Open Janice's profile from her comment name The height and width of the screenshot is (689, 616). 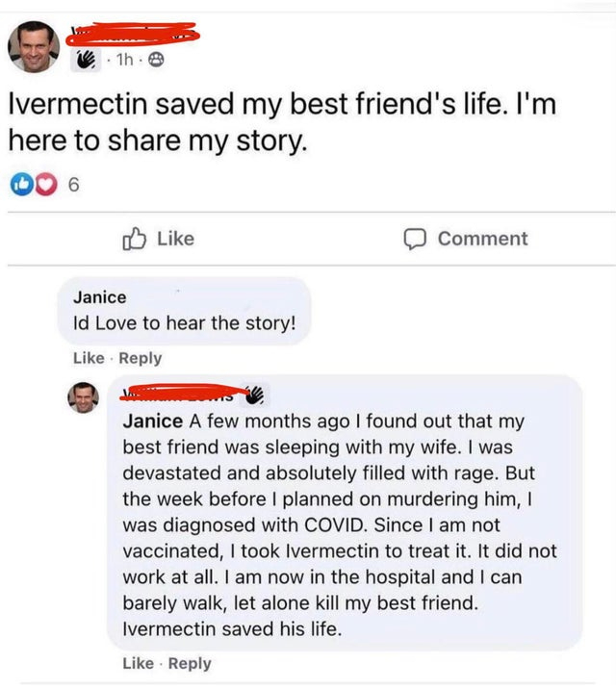coord(99,297)
